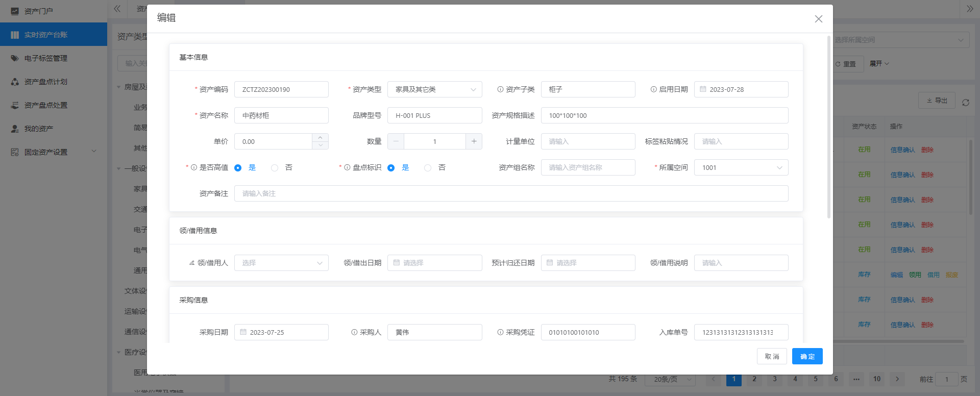Click the refresh icon beside export button
980x396 pixels.
coord(965,103)
